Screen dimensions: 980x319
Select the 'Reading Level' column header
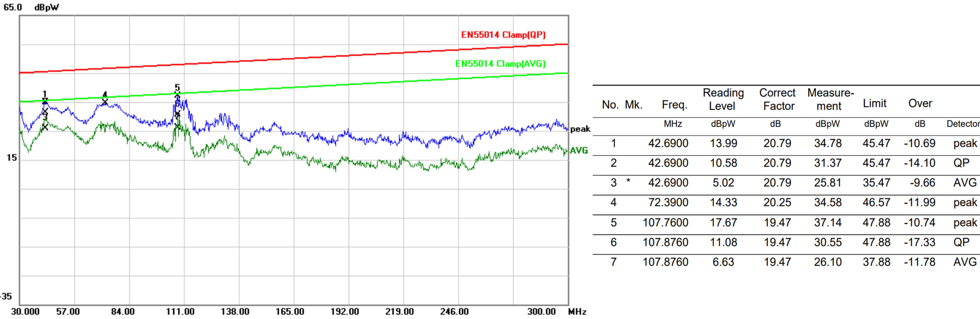[723, 99]
